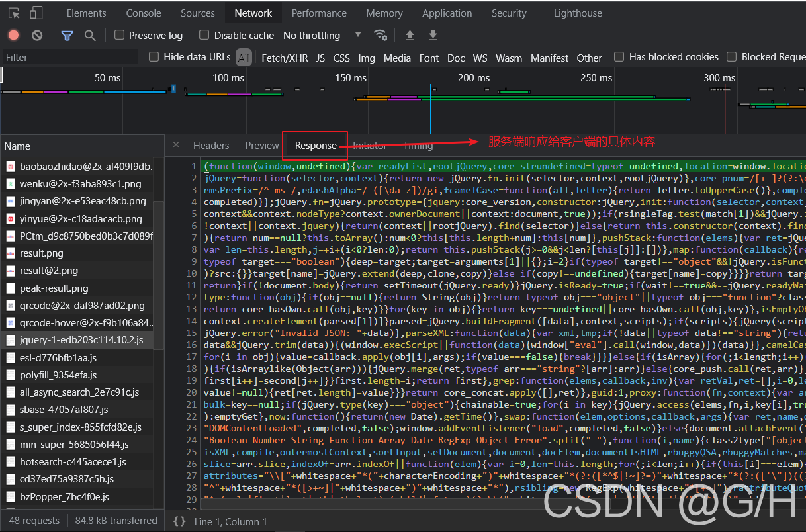Switch to the Console tab

pos(144,13)
